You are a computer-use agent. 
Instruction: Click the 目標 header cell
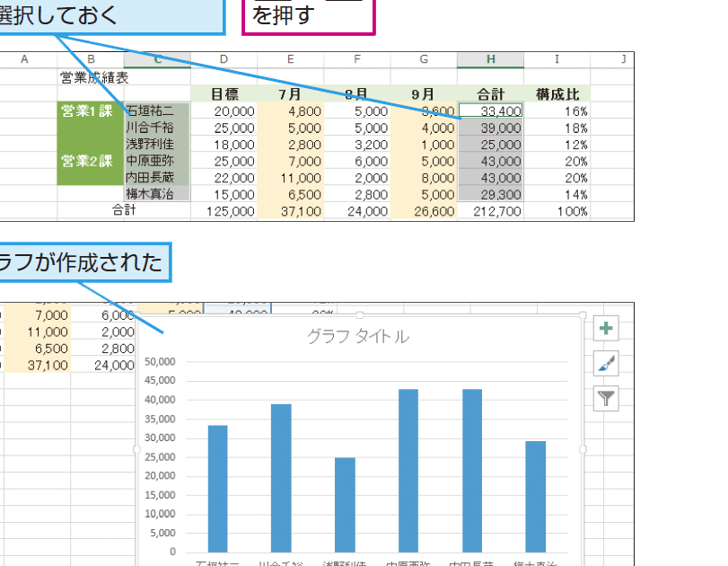pyautogui.click(x=224, y=93)
